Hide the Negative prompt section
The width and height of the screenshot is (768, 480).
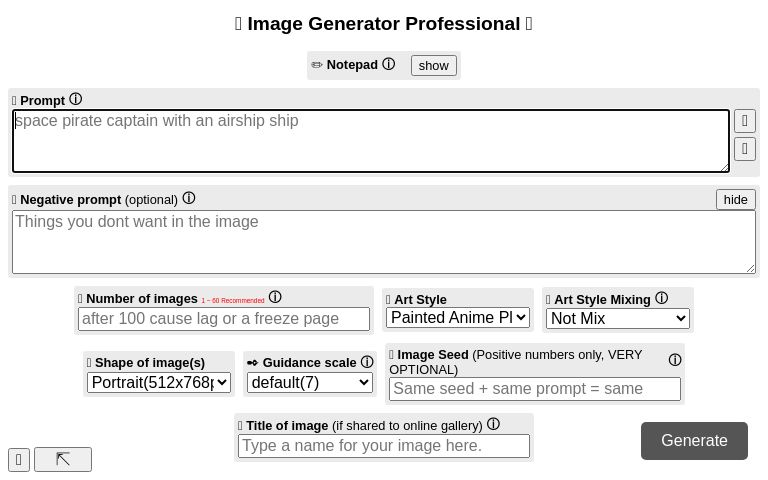[x=735, y=199]
